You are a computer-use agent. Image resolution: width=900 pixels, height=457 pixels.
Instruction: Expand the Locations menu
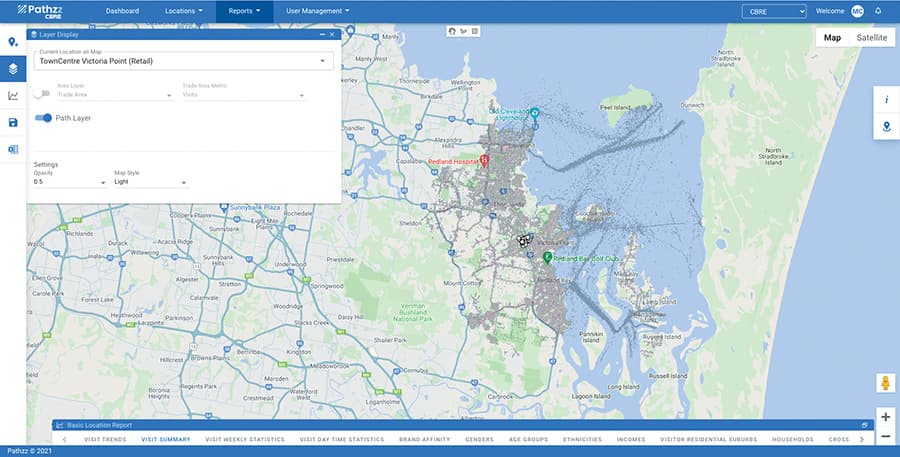tap(184, 11)
